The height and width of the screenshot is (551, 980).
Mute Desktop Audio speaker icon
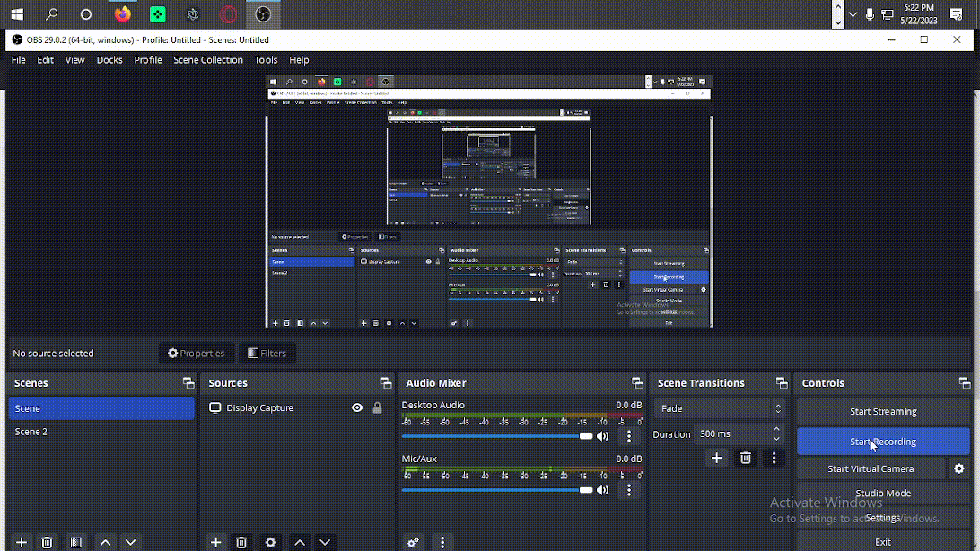pos(603,436)
